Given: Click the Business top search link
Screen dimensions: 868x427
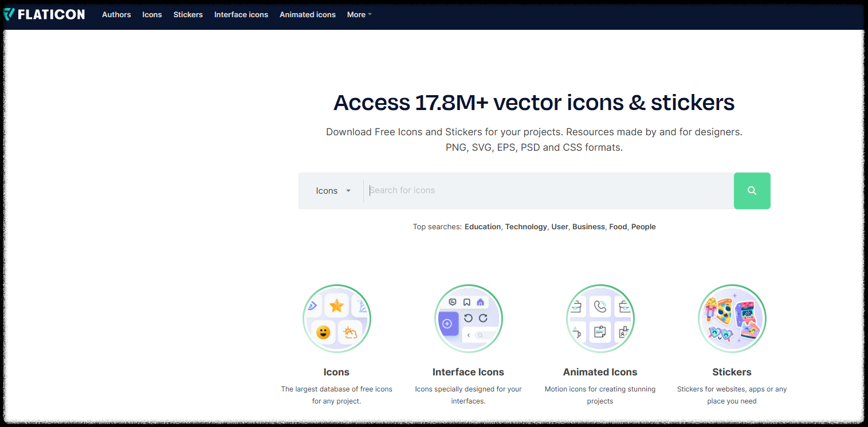Looking at the screenshot, I should (x=588, y=227).
